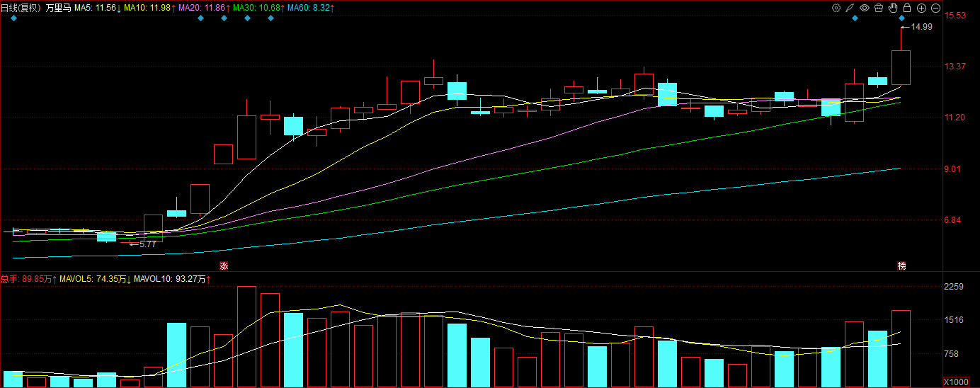Click the last red volume bar
The height and width of the screenshot is (388, 980).
[901, 348]
